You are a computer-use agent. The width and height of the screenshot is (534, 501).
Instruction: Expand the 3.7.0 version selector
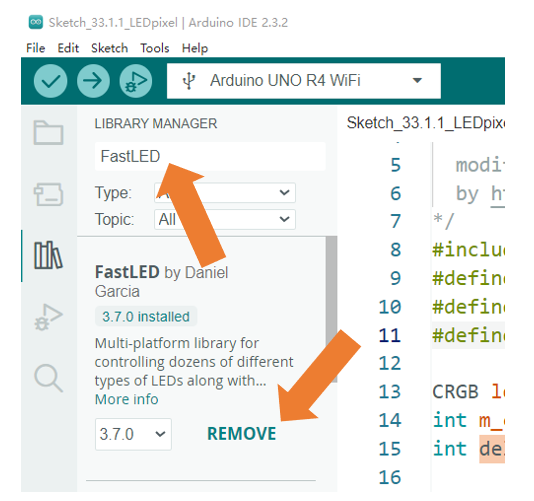point(133,434)
